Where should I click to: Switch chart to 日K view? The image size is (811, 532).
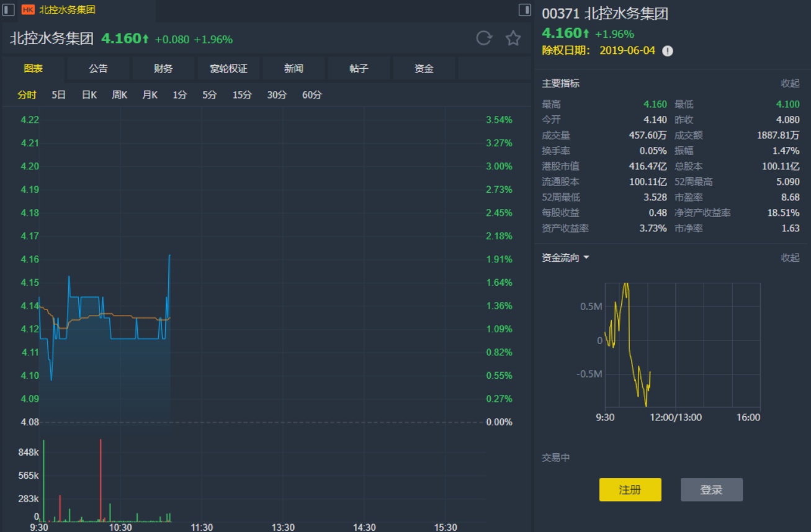(x=89, y=95)
